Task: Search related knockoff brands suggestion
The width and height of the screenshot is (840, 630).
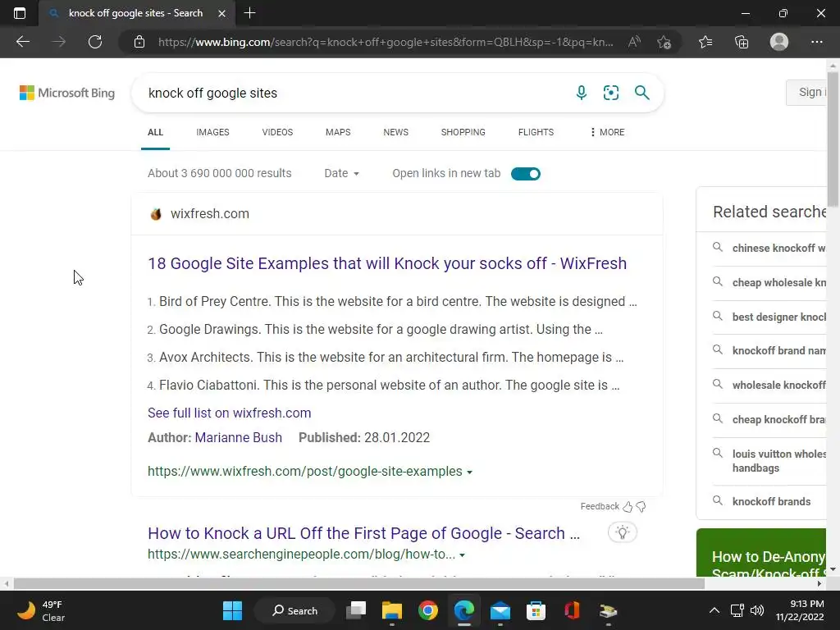Action: (x=771, y=501)
